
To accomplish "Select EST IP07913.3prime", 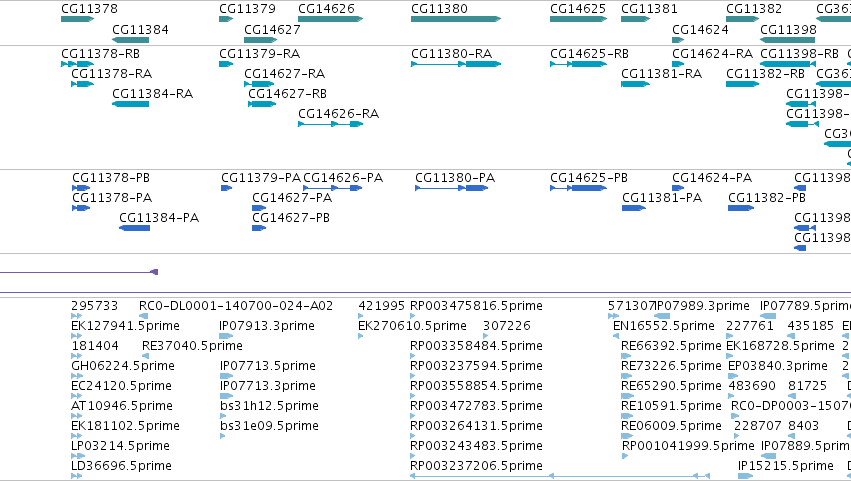I will [267, 326].
